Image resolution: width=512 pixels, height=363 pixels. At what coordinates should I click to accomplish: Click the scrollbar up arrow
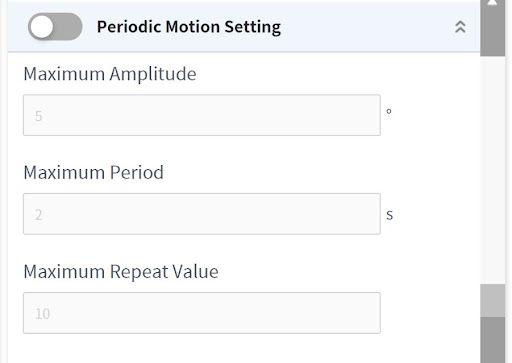492,3
